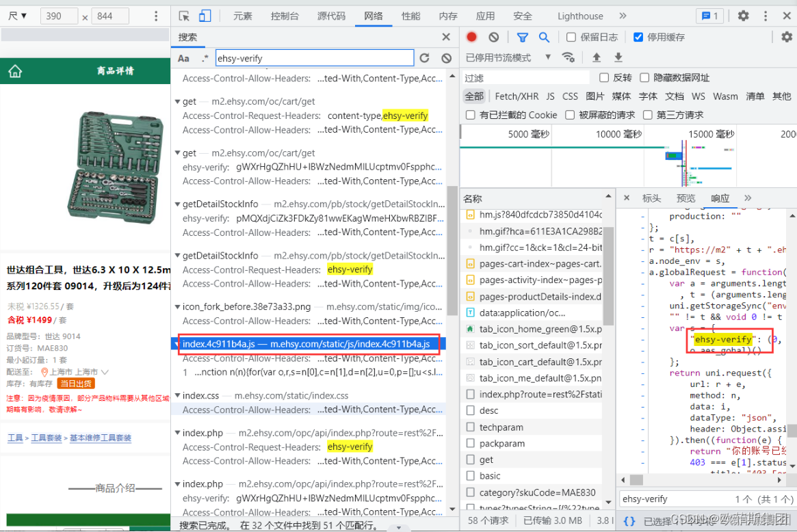
Task: Focus the network 过滤 filter field
Action: (526, 78)
